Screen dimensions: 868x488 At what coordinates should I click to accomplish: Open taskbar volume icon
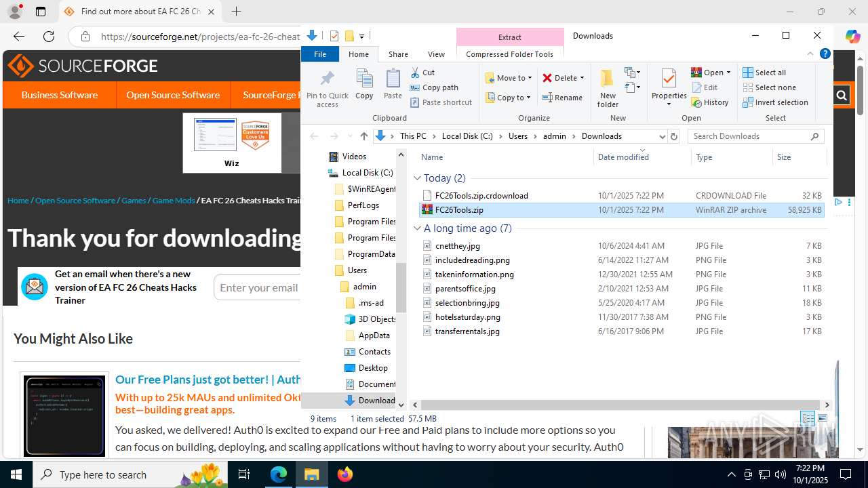click(x=780, y=474)
